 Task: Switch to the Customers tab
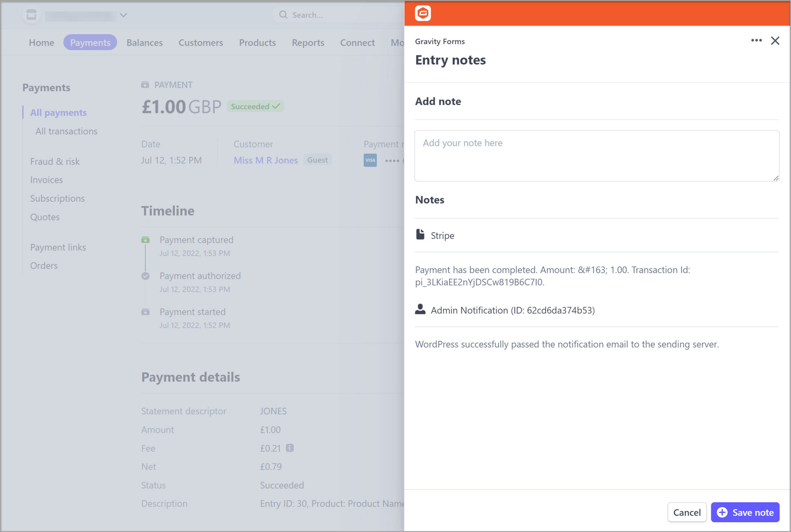pyautogui.click(x=201, y=43)
